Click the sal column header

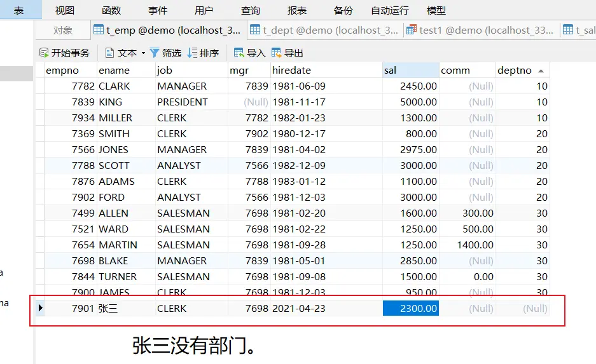pos(411,71)
